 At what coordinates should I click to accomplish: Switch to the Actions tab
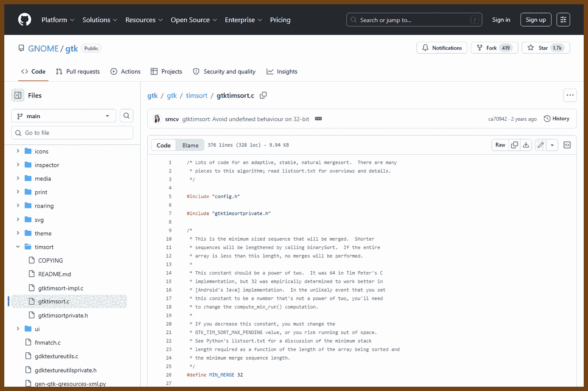coord(125,71)
